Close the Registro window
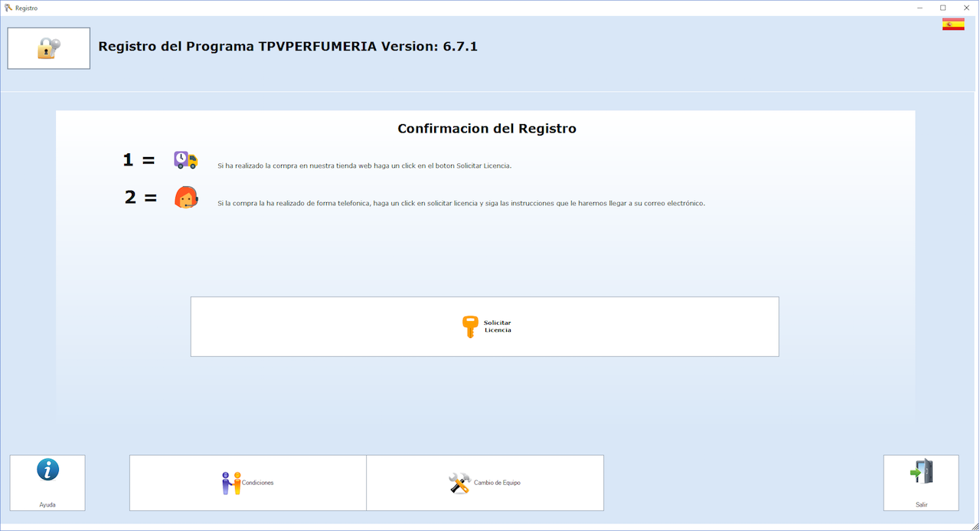 [x=967, y=8]
